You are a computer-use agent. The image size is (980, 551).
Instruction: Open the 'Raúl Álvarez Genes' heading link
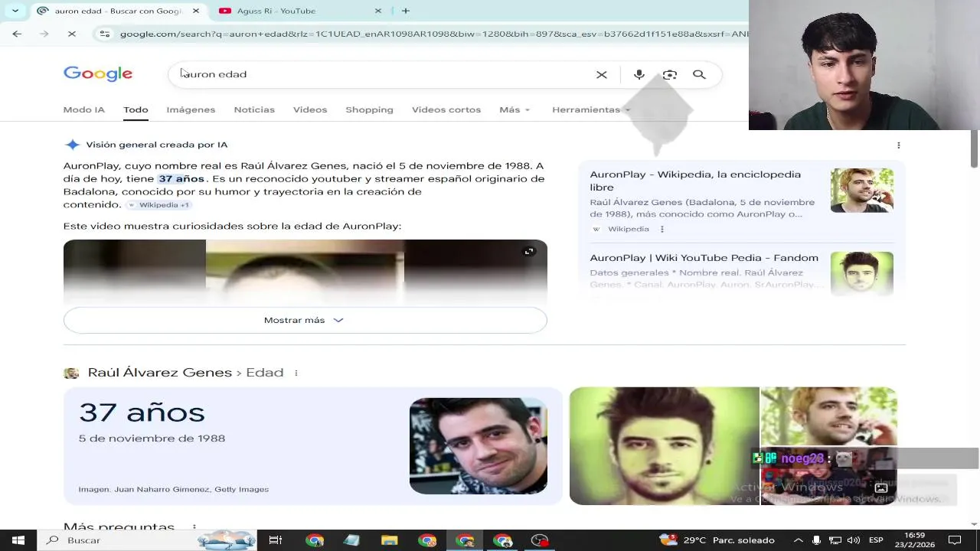(x=159, y=373)
